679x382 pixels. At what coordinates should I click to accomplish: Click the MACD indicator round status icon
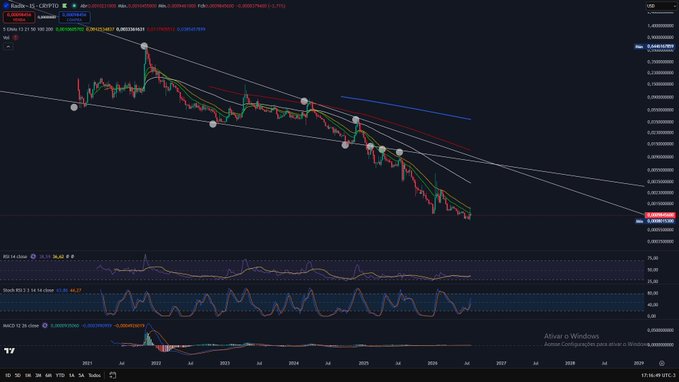[45, 325]
